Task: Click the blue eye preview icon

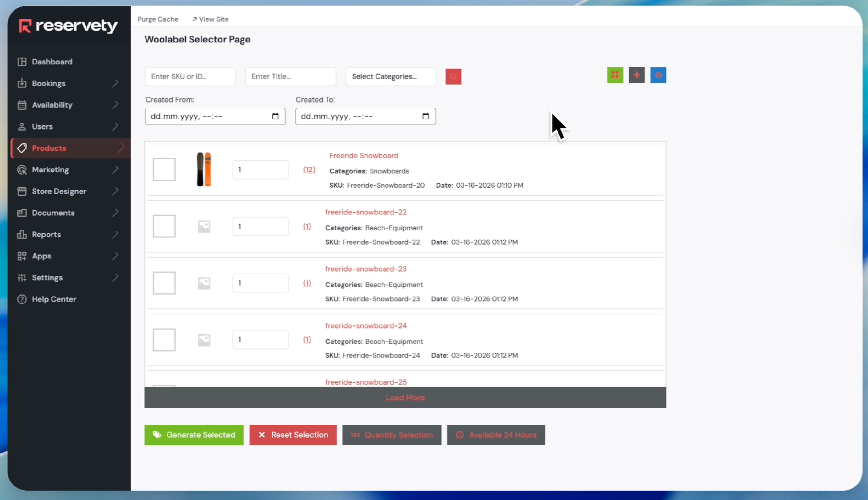Action: pos(658,75)
